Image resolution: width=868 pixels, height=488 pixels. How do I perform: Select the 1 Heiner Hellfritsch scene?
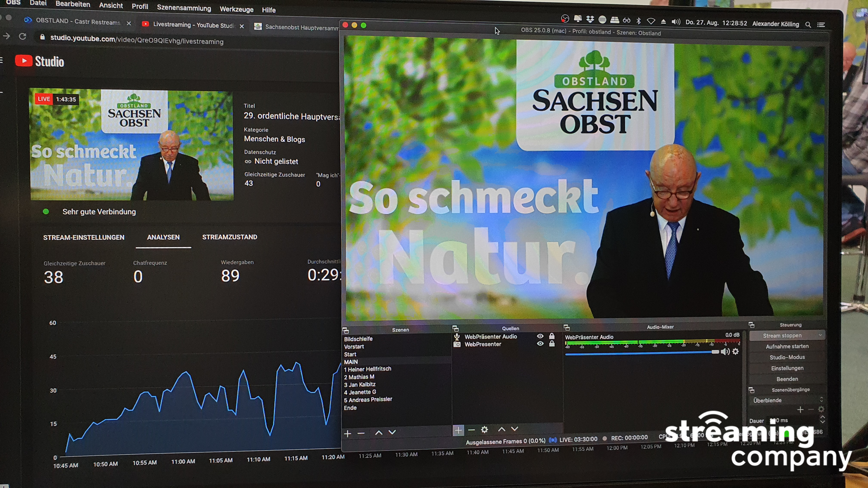pos(368,369)
